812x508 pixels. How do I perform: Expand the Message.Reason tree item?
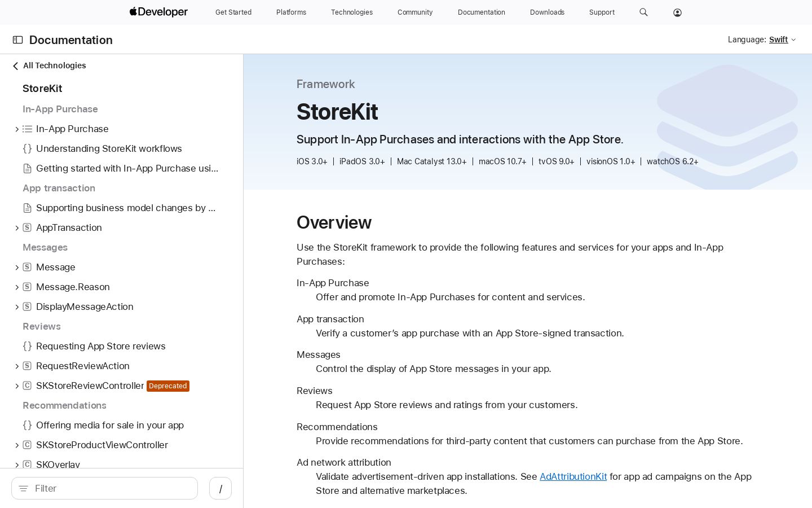[17, 287]
